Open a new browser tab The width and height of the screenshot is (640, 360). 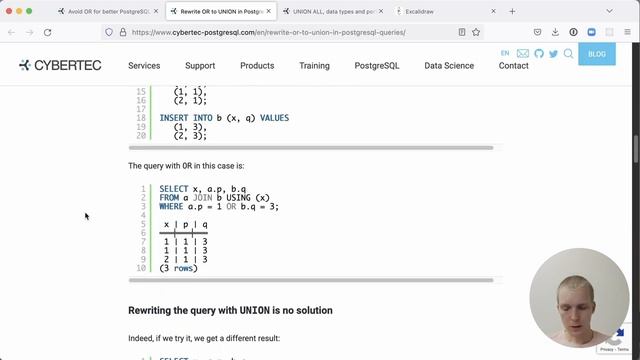[512, 11]
